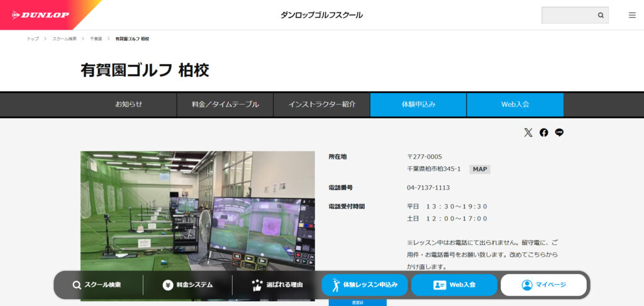
Task: Click the Web入会 bottom bar button
Action: (x=454, y=285)
